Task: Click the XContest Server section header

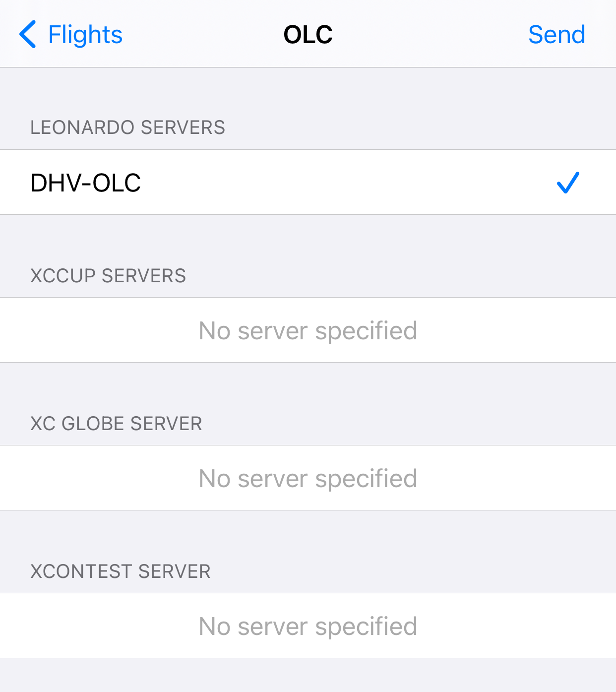Action: pos(121,571)
